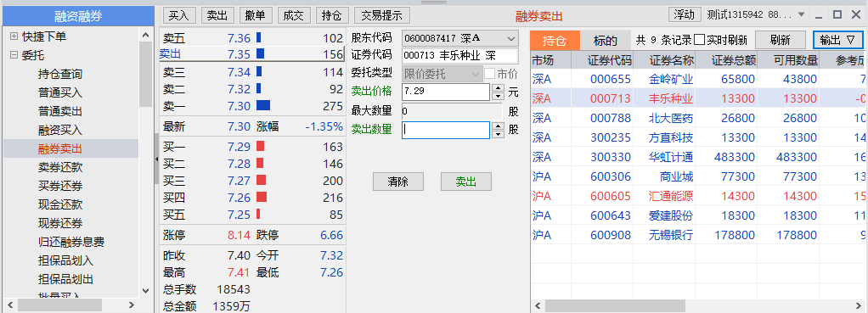Open 买券还券 in the sidebar
The width and height of the screenshot is (868, 313).
(60, 186)
